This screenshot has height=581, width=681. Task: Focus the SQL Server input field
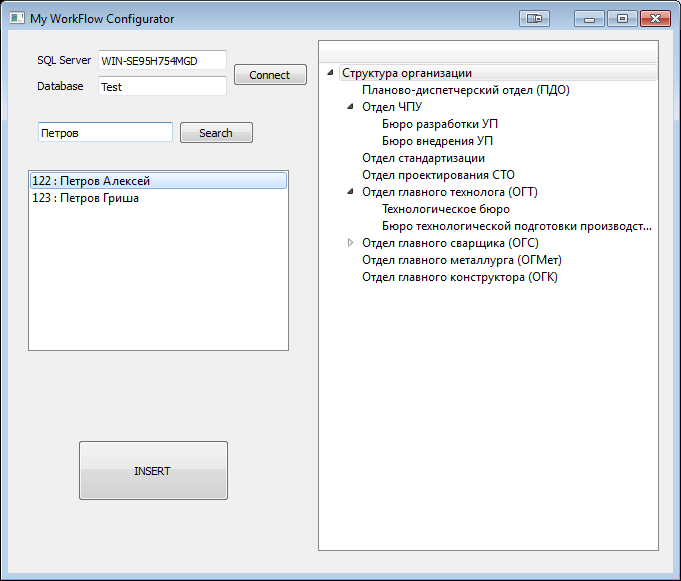click(162, 60)
